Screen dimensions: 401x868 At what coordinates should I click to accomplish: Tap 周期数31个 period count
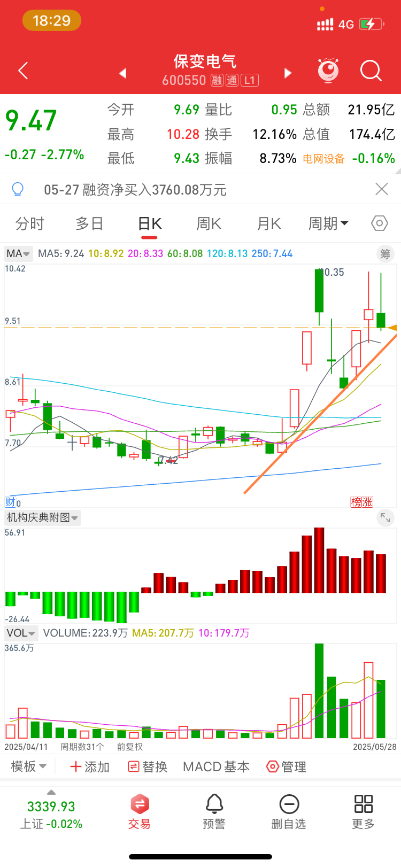click(x=82, y=747)
